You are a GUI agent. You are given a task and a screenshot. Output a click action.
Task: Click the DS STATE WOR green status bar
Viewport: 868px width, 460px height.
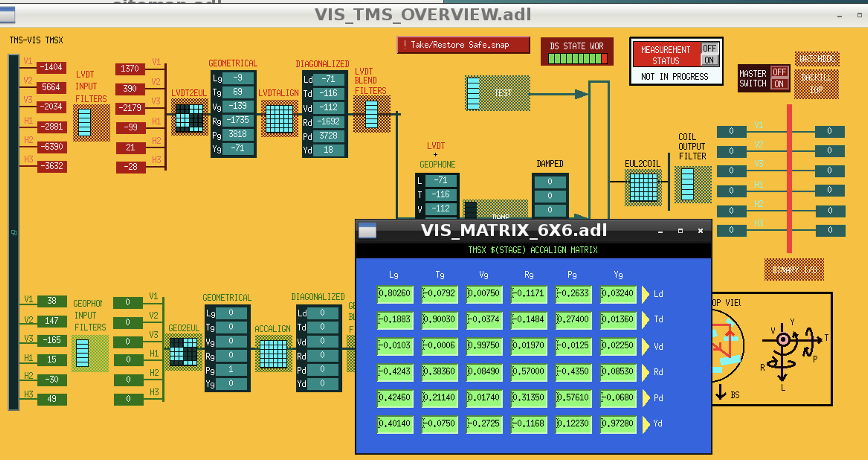[578, 59]
